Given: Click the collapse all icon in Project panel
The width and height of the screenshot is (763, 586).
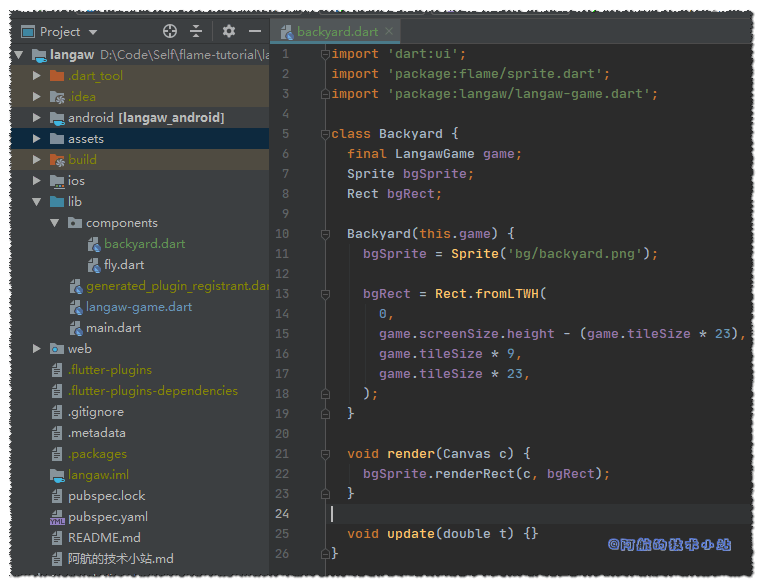Looking at the screenshot, I should click(x=196, y=32).
